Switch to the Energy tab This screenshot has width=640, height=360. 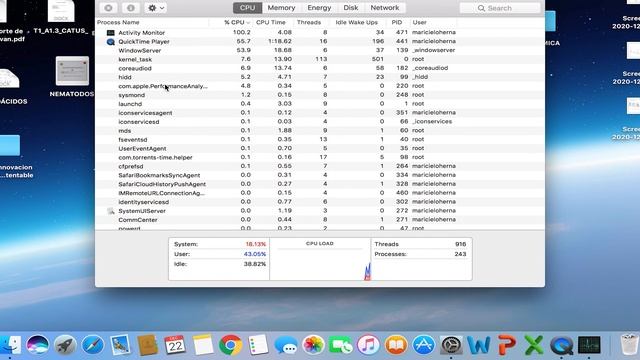319,8
